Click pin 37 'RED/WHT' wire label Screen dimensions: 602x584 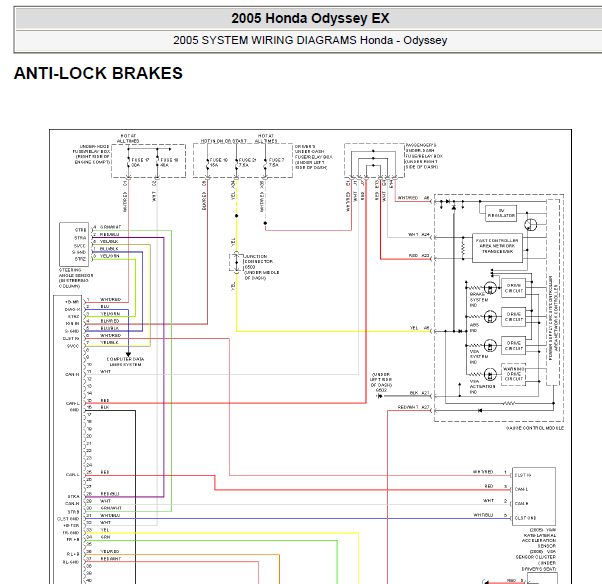click(x=111, y=559)
